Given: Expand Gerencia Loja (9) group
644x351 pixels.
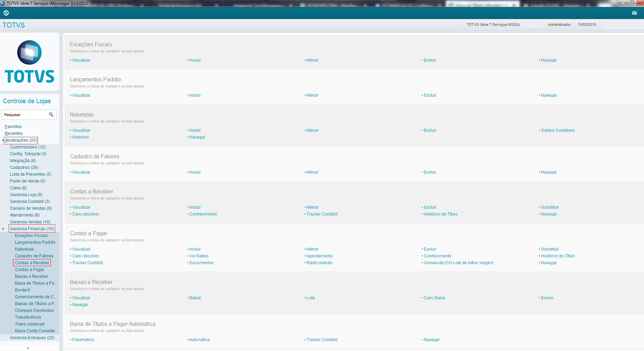Looking at the screenshot, I should click(x=26, y=195).
